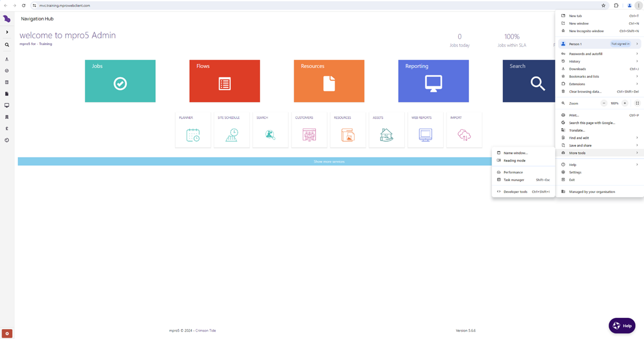644x339 pixels.
Task: Open the Chrome extensions puzzle icon
Action: (x=616, y=6)
